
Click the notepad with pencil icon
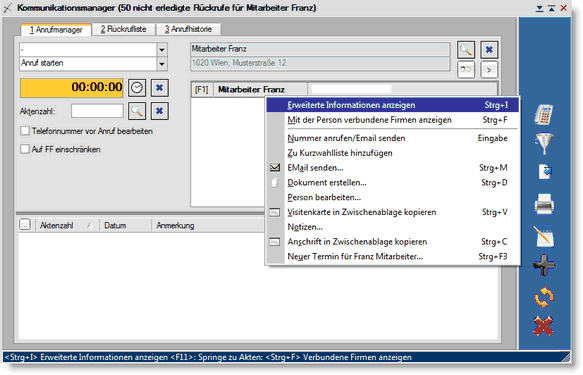pos(544,236)
